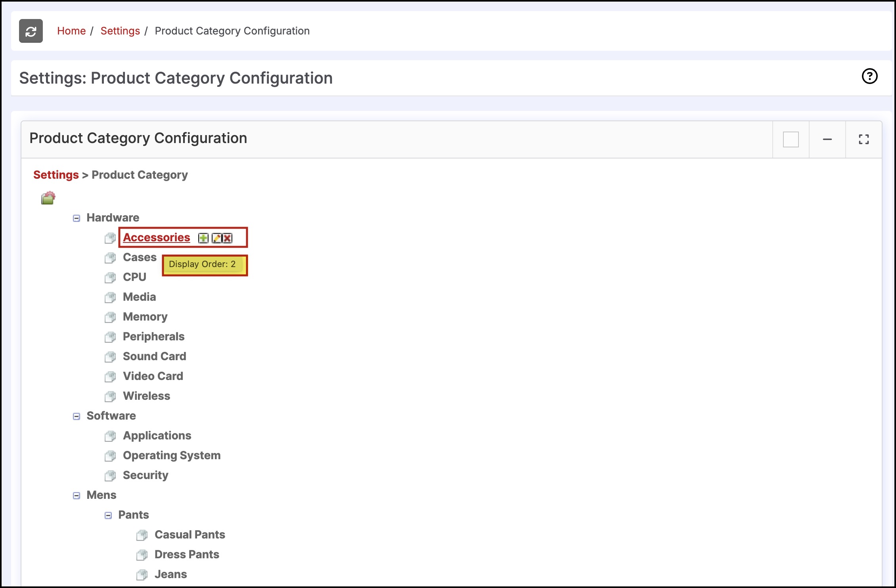Open Settings in the top breadcrumb
Screen dimensions: 896x588
point(120,31)
